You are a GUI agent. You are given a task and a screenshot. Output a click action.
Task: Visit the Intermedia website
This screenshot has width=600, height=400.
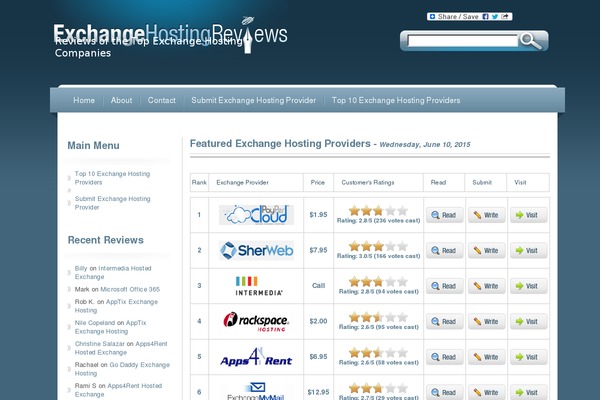click(x=528, y=286)
